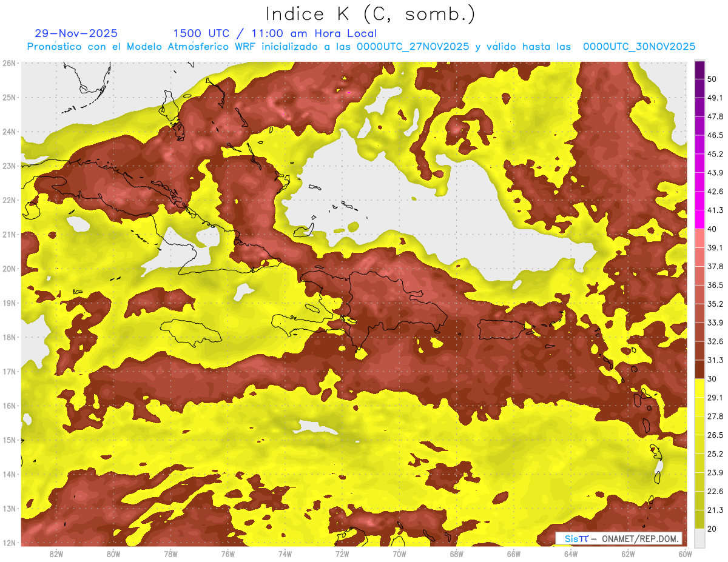Click the valid-until stamp "0000UTC_30NOV2025"

tap(639, 47)
